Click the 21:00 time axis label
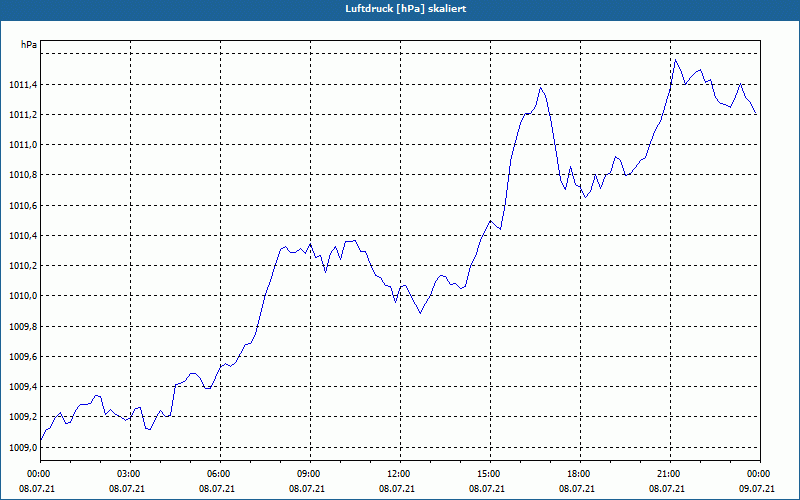The height and width of the screenshot is (500, 800). [670, 474]
